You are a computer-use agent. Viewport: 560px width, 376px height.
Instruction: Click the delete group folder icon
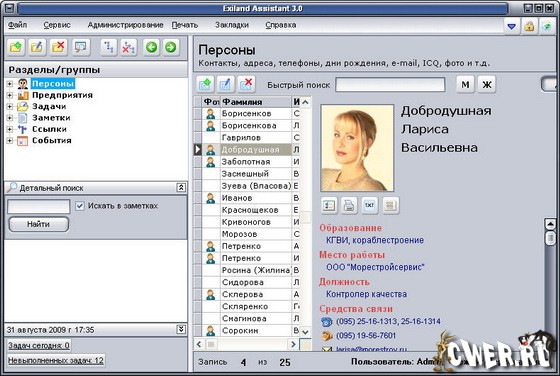pyautogui.click(x=58, y=47)
